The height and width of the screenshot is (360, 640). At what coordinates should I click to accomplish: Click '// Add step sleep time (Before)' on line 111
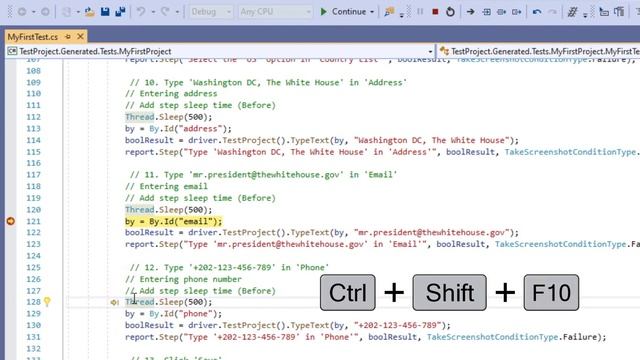200,105
